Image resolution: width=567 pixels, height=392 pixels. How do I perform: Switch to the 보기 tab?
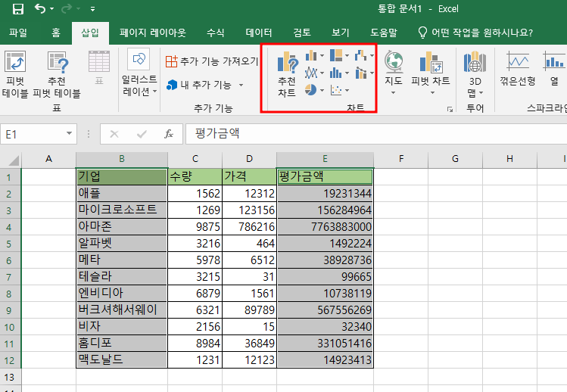[x=341, y=33]
